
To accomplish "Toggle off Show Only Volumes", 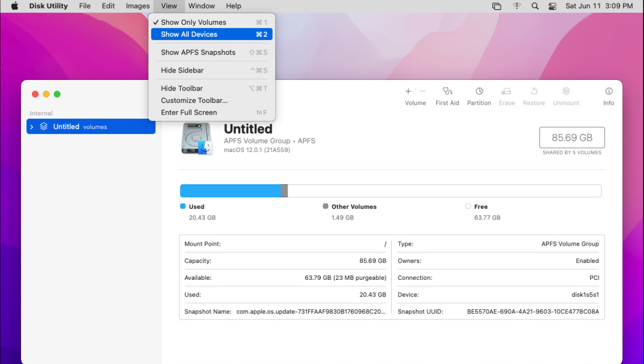I will [193, 22].
